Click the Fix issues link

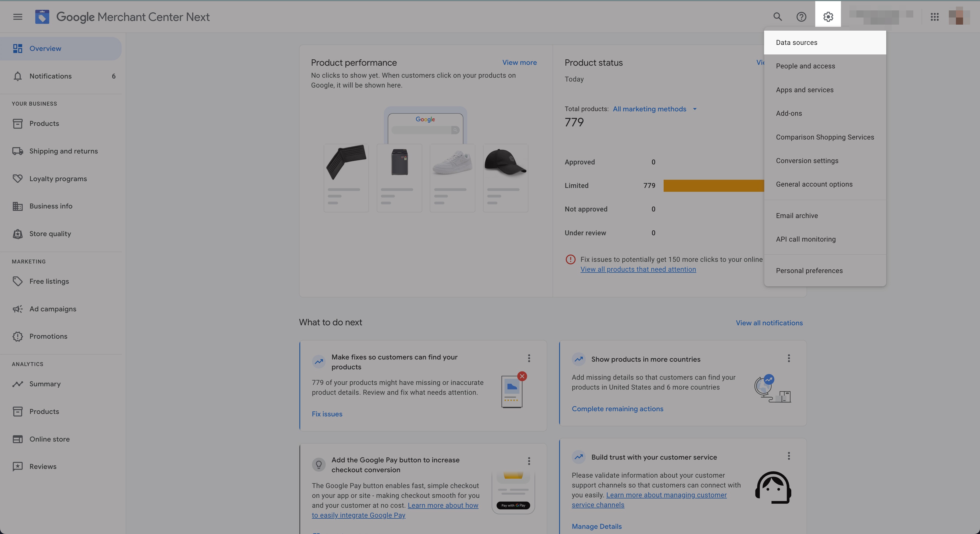click(x=327, y=414)
